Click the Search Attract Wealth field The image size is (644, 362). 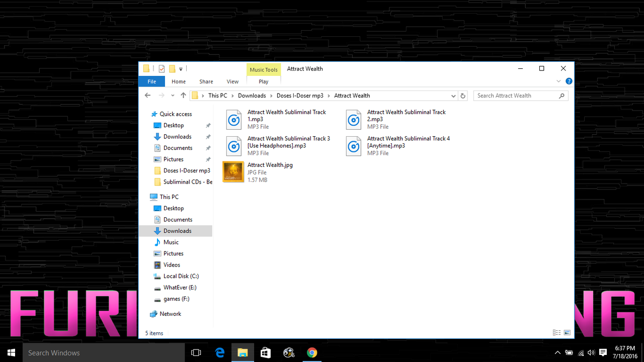click(521, 96)
